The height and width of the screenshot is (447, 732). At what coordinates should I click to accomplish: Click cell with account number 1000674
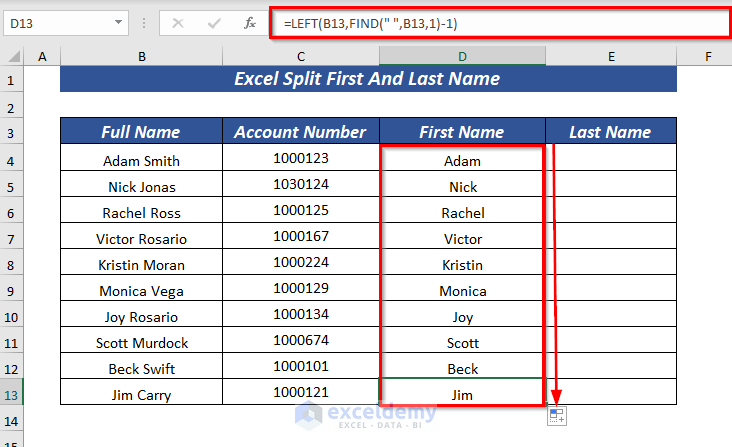[x=300, y=342]
